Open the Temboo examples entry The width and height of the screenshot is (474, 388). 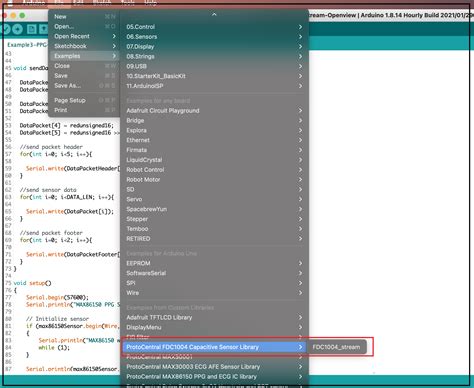214,229
